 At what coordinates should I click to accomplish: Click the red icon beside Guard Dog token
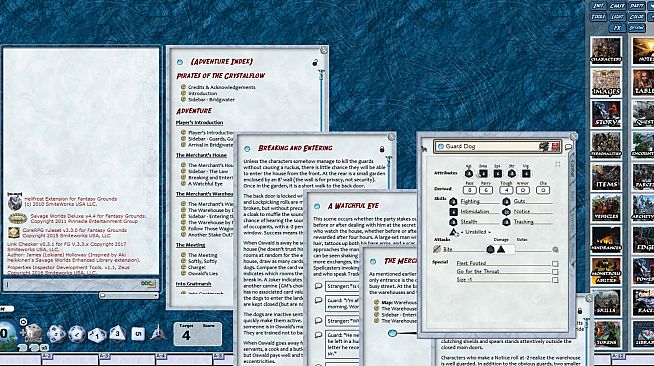click(555, 146)
